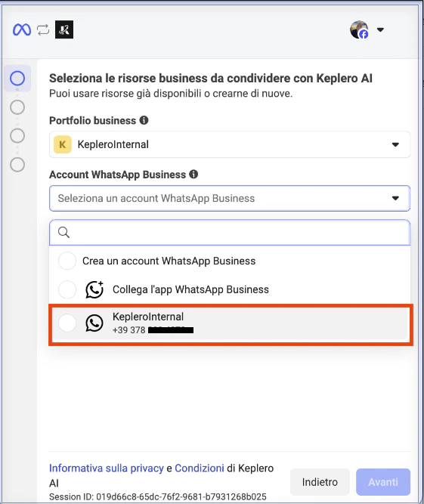The height and width of the screenshot is (504, 424).
Task: Click the first wizard step circle
Action: (x=17, y=78)
